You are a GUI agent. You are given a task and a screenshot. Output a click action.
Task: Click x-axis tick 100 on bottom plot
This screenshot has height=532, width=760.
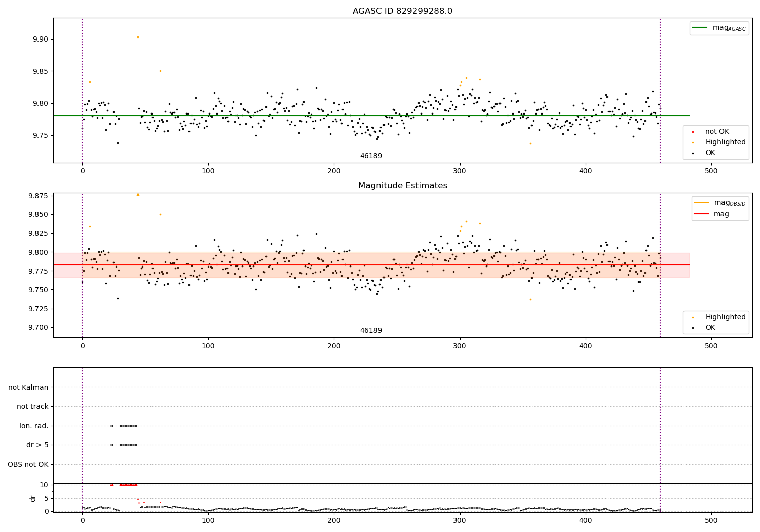(x=208, y=521)
